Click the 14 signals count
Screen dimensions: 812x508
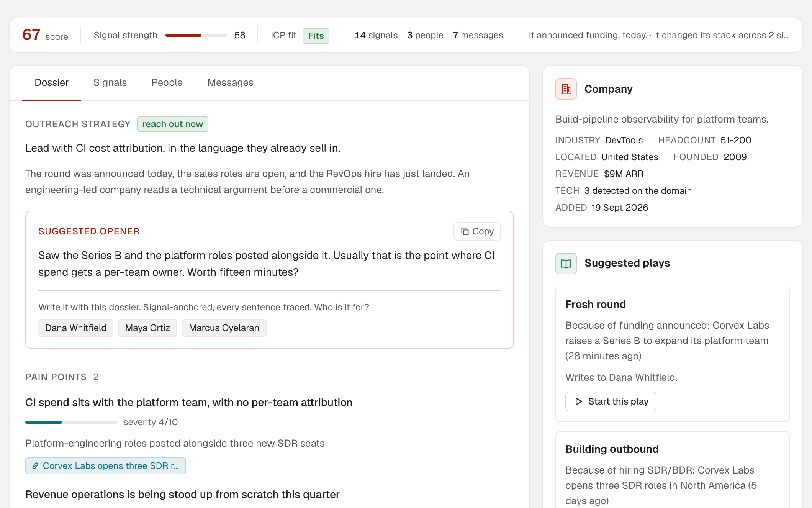pyautogui.click(x=376, y=35)
